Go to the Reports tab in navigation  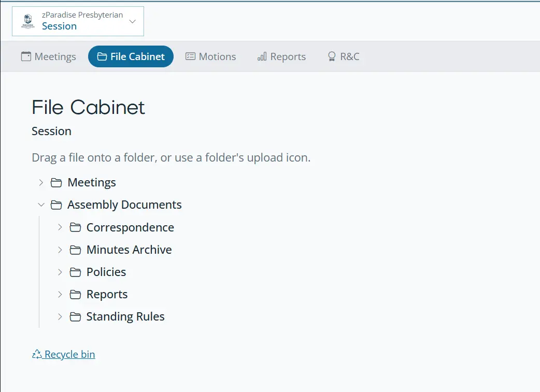coord(281,56)
